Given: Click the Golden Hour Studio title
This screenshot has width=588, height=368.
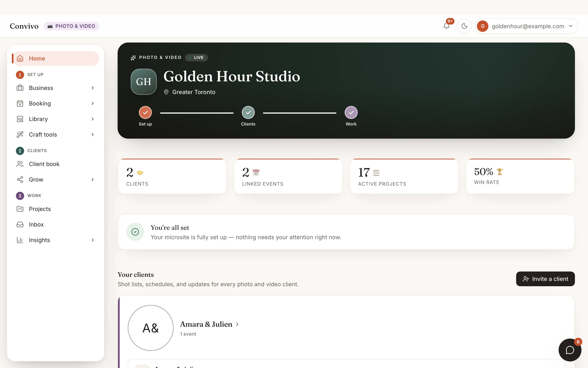Looking at the screenshot, I should click(232, 76).
